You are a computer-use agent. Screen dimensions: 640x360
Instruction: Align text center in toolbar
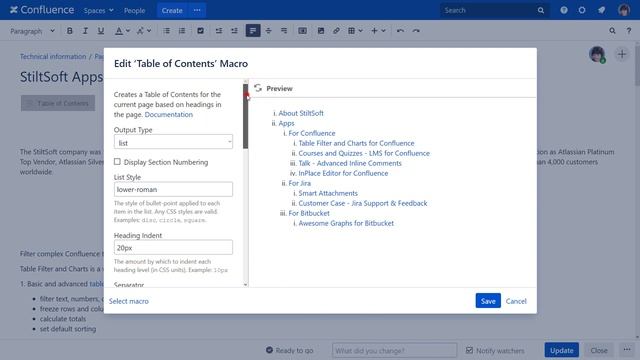point(269,31)
